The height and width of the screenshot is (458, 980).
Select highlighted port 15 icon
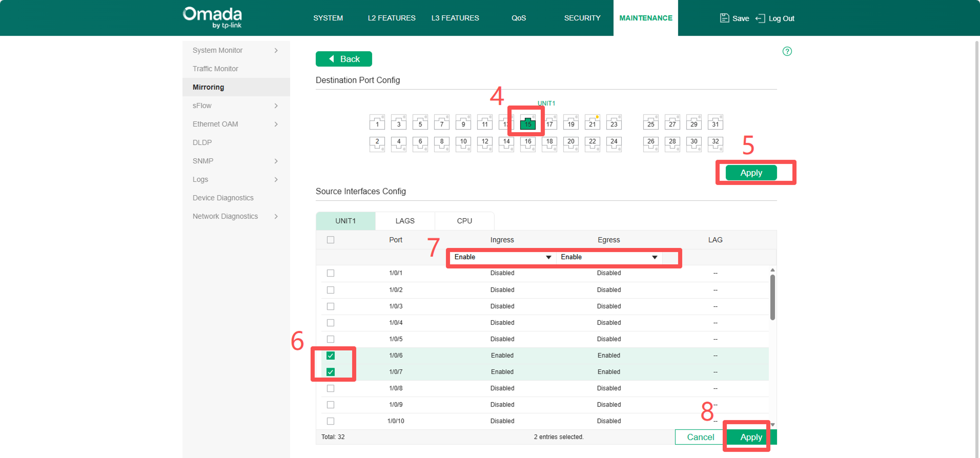point(528,122)
